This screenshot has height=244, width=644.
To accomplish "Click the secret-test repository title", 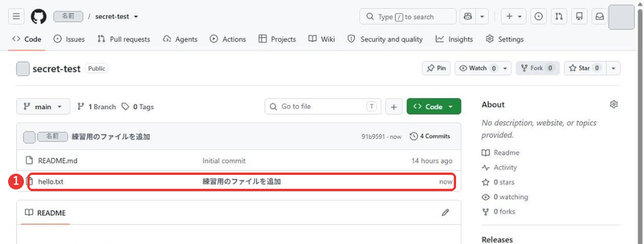I will coord(56,68).
